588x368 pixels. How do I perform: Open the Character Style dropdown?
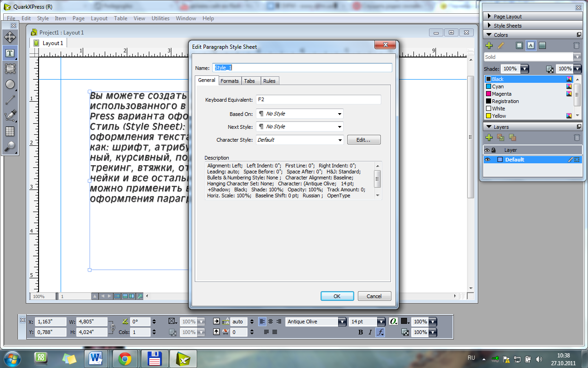300,140
